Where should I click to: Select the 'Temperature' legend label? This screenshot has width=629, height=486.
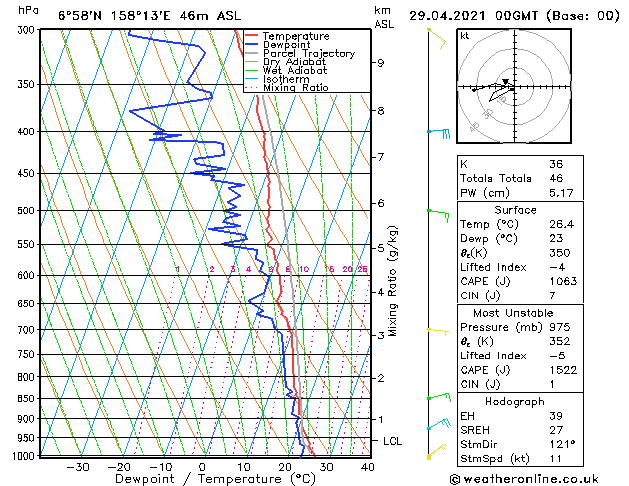(296, 36)
